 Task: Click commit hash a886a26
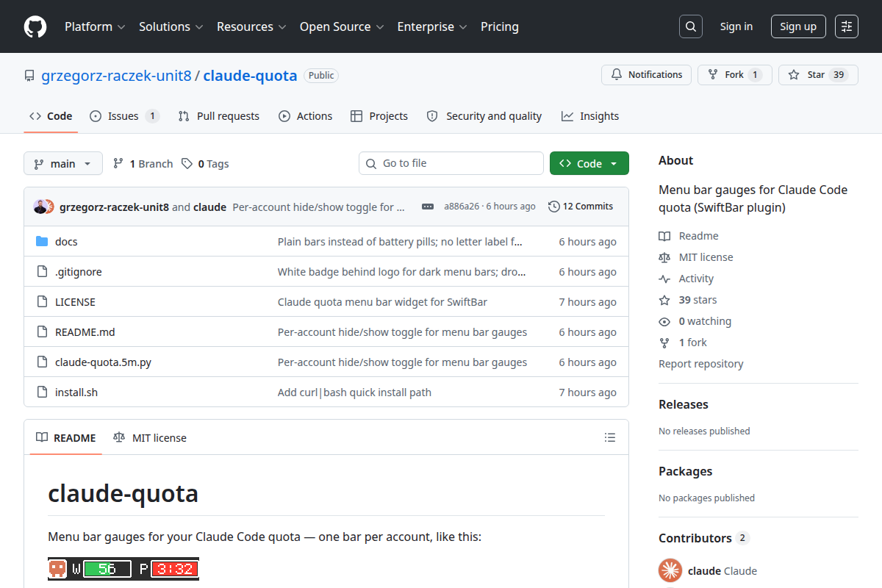tap(462, 207)
